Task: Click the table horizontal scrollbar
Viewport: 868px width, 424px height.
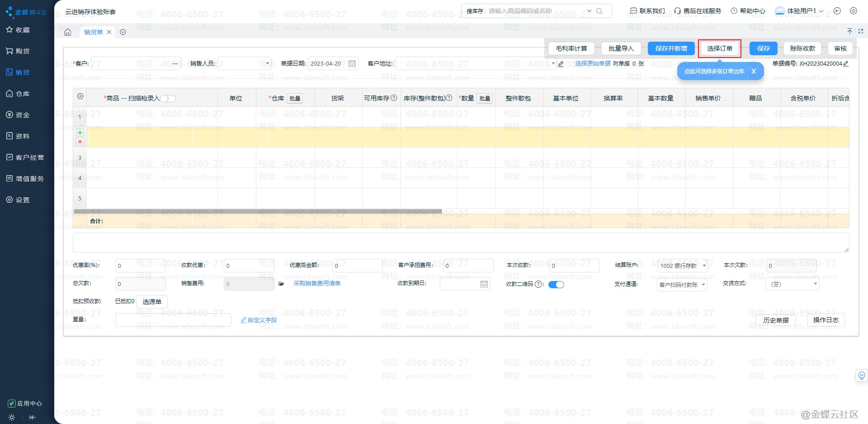Action: [258, 211]
